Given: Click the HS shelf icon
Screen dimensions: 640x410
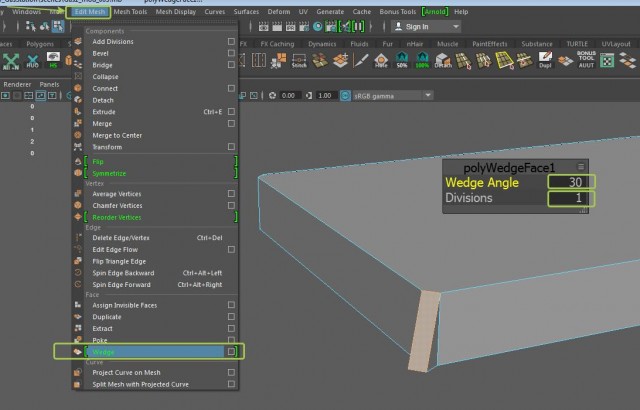Looking at the screenshot, I should click(x=53, y=60).
